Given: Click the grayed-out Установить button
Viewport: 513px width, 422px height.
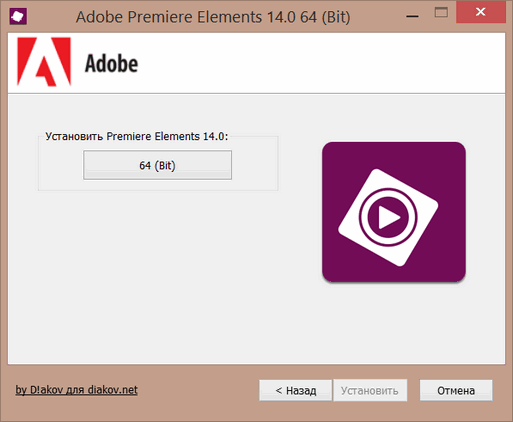Looking at the screenshot, I should click(370, 390).
